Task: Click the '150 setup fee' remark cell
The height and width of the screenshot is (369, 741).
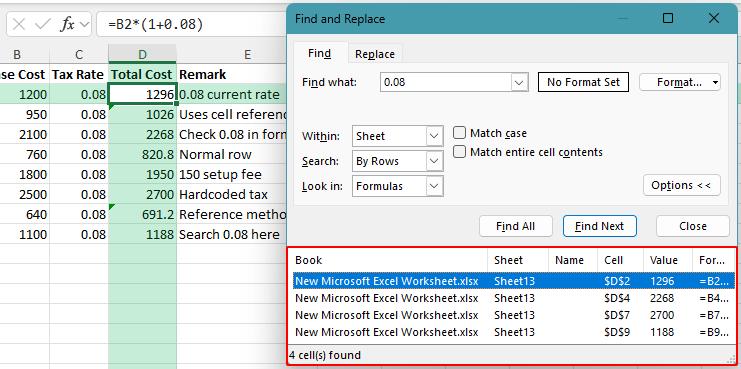Action: click(x=232, y=174)
